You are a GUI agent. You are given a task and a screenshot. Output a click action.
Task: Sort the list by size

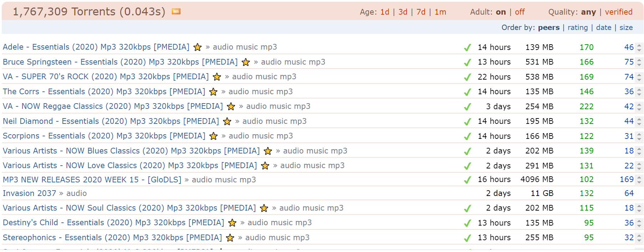tap(626, 27)
